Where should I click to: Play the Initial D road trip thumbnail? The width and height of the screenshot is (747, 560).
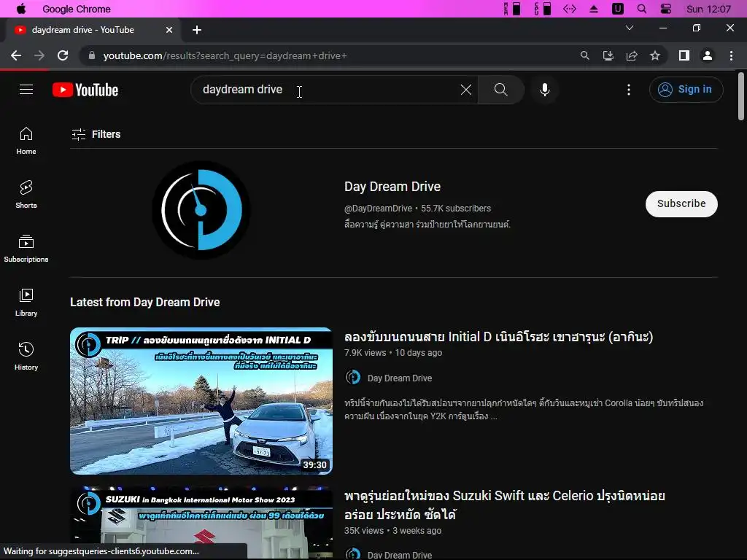click(x=201, y=400)
